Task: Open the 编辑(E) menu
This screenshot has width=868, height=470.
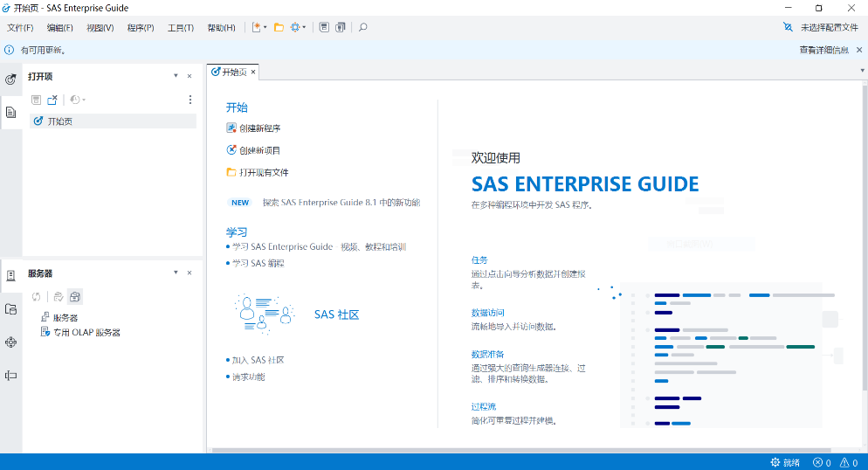Action: pos(59,28)
